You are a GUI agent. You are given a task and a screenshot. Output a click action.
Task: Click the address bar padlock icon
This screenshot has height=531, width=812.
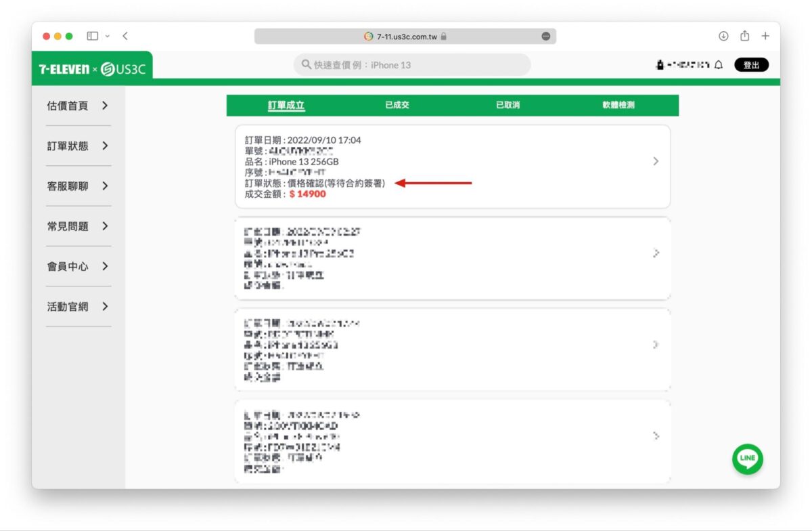click(x=443, y=37)
